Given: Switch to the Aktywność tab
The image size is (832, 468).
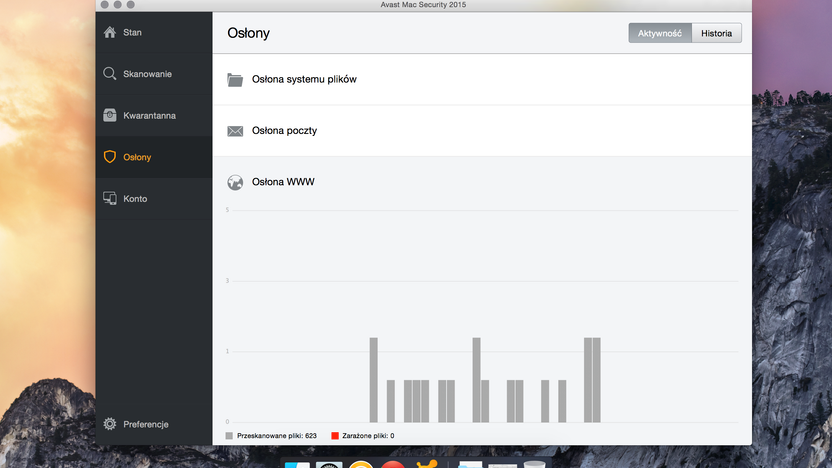Looking at the screenshot, I should tap(660, 33).
